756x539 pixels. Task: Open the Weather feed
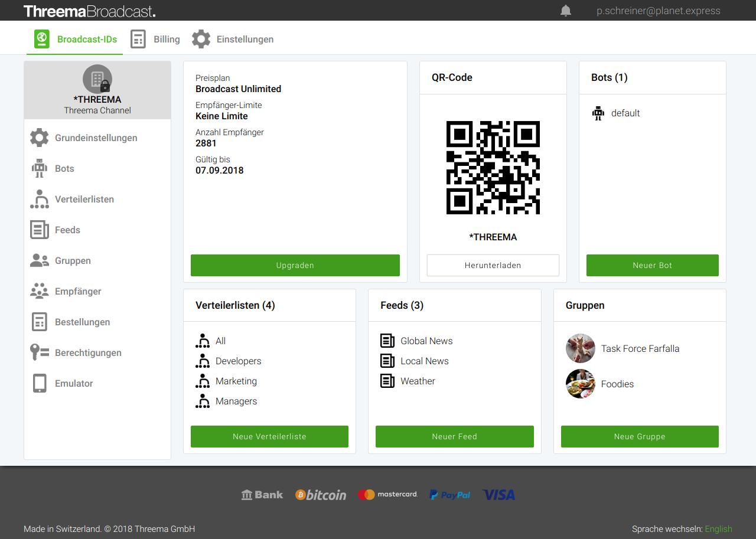tap(418, 381)
